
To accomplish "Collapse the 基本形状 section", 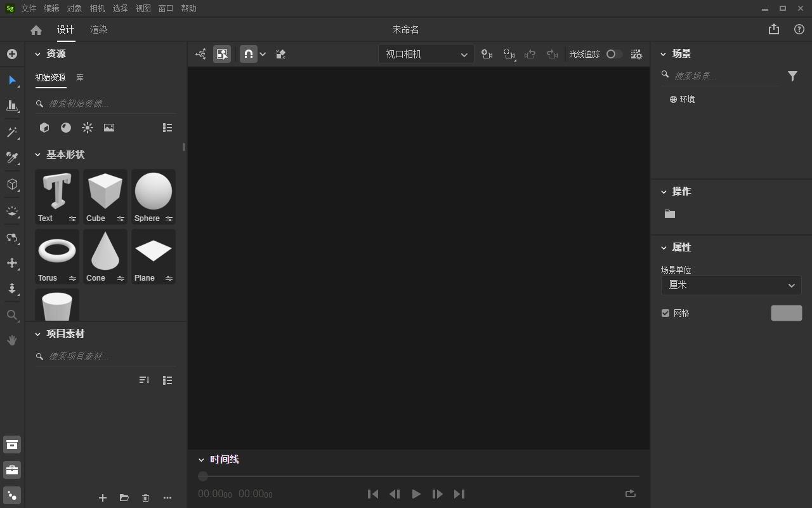I will 38,154.
